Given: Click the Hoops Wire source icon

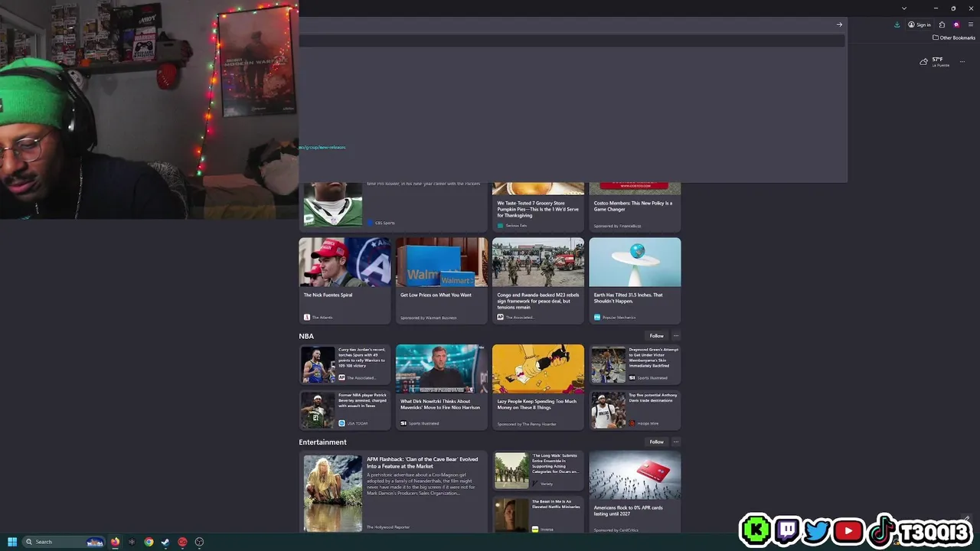Looking at the screenshot, I should tap(632, 423).
